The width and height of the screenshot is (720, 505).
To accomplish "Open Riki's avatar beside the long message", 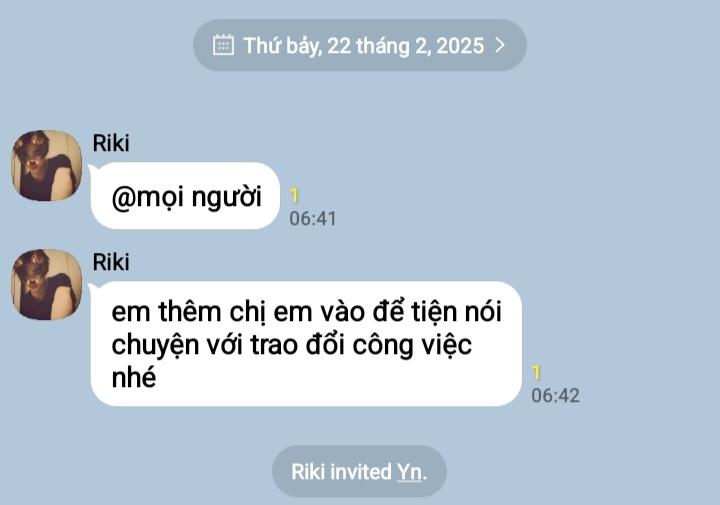I will 46,284.
